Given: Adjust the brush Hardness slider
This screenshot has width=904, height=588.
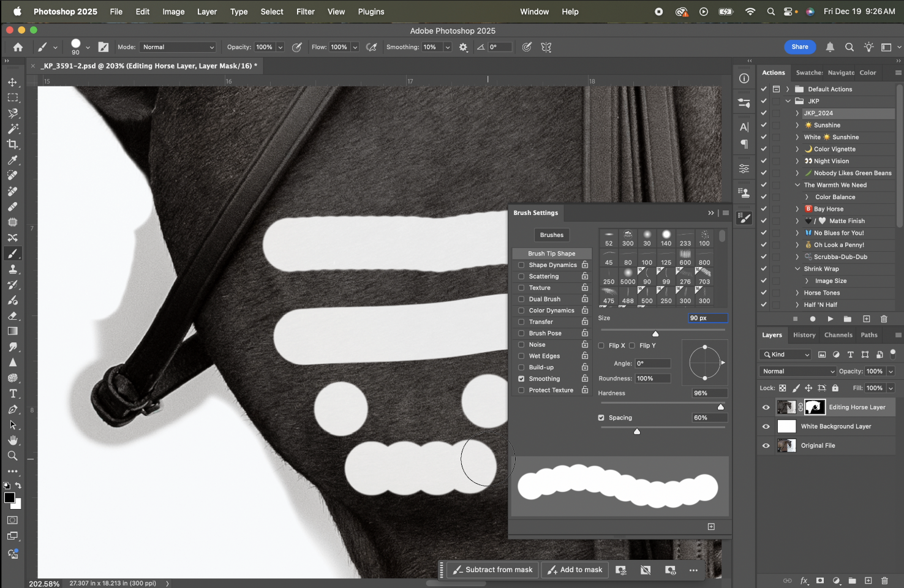Looking at the screenshot, I should pyautogui.click(x=720, y=407).
